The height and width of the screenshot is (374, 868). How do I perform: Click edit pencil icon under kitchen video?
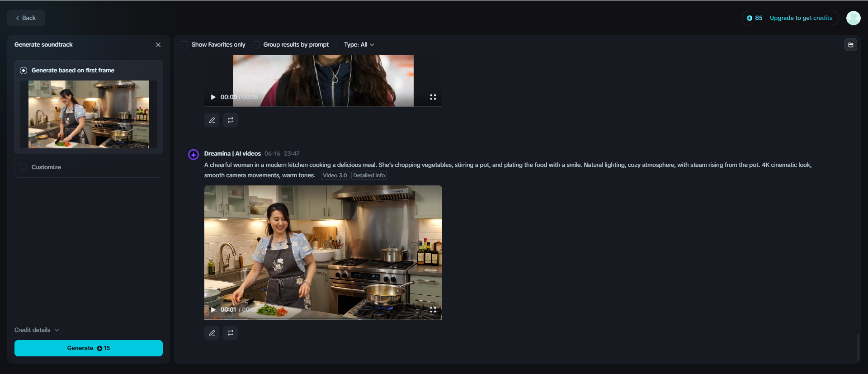[x=212, y=333]
